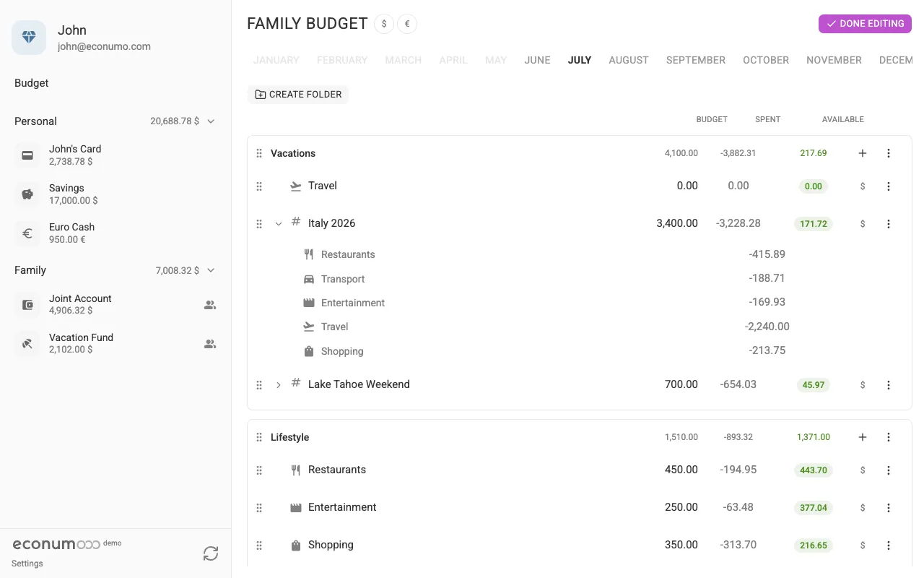This screenshot has width=924, height=578.
Task: Select the AUGUST month tab
Action: (629, 60)
